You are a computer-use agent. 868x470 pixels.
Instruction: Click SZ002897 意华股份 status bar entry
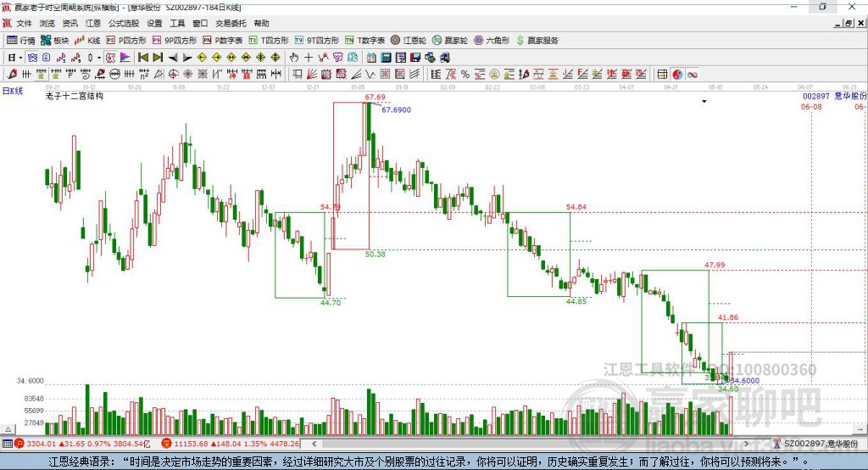pos(816,444)
